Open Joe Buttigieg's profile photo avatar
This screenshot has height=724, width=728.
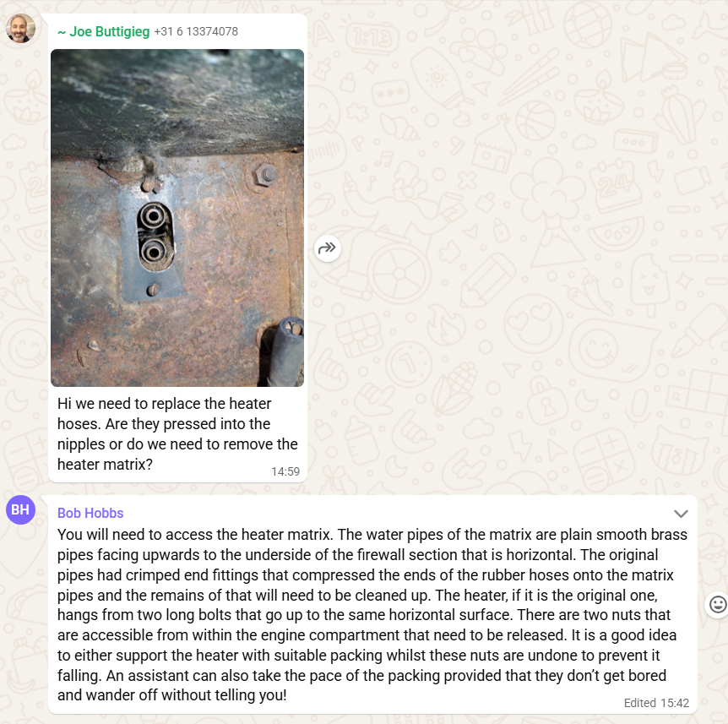20,29
